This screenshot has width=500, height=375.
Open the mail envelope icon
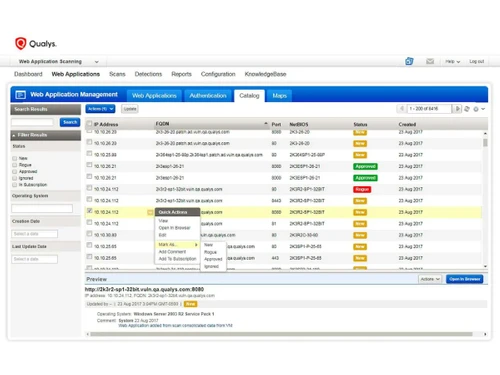click(430, 61)
